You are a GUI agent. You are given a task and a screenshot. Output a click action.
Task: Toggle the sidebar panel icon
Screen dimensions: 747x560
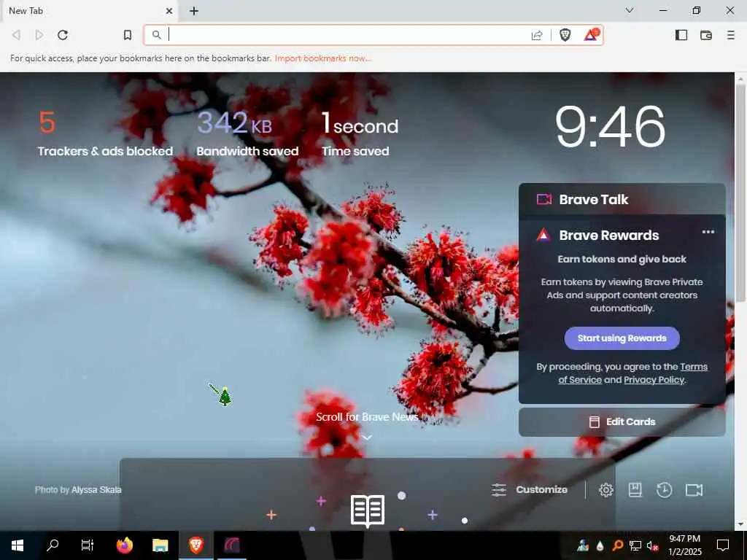point(681,35)
